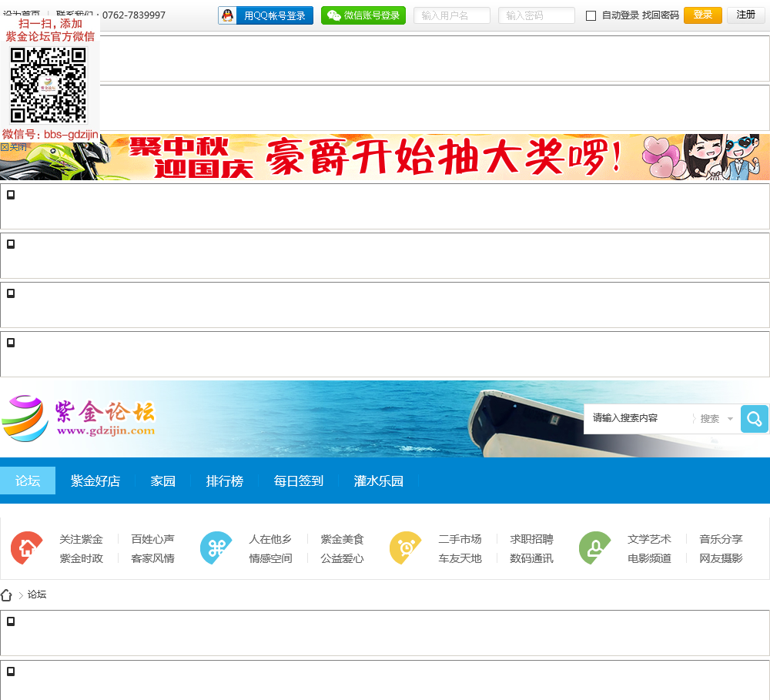Open the 客家风情 section link
Image resolution: width=770 pixels, height=700 pixels.
(x=152, y=558)
